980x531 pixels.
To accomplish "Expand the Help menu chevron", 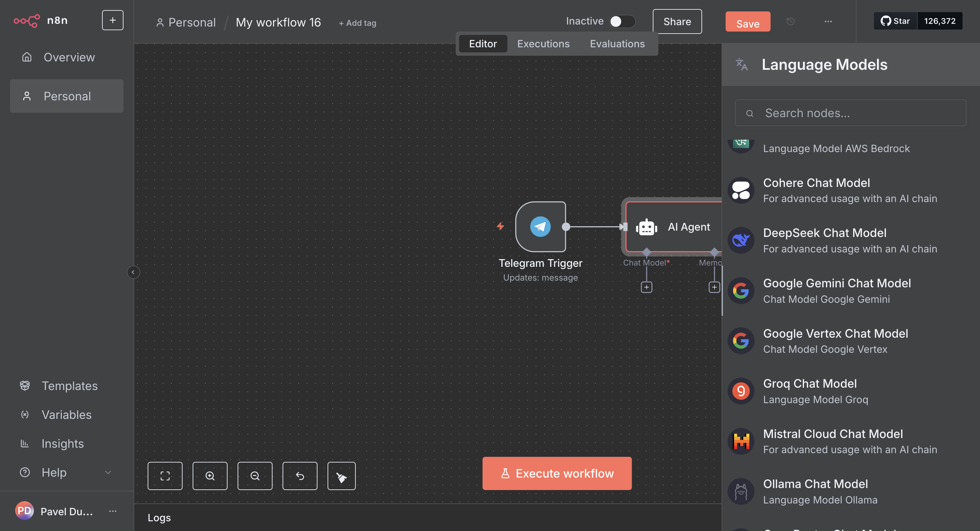I will (x=108, y=472).
